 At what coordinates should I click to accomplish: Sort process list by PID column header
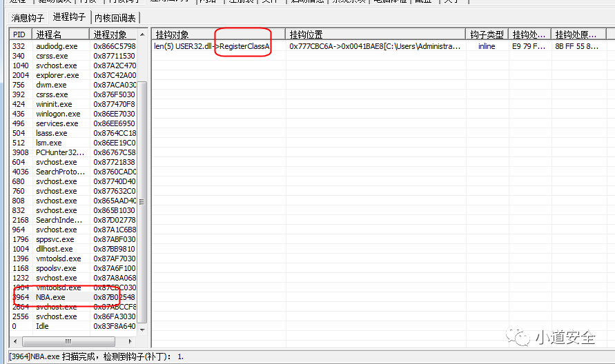point(21,34)
